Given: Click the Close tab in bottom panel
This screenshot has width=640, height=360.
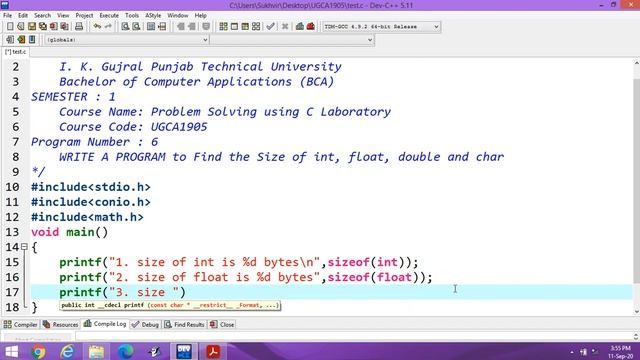Looking at the screenshot, I should tap(222, 324).
